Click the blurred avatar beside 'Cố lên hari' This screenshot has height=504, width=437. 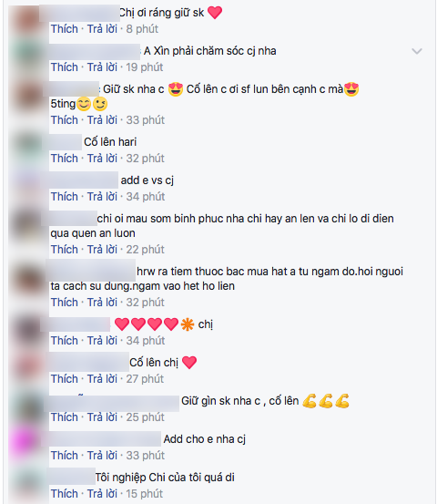pos(28,145)
